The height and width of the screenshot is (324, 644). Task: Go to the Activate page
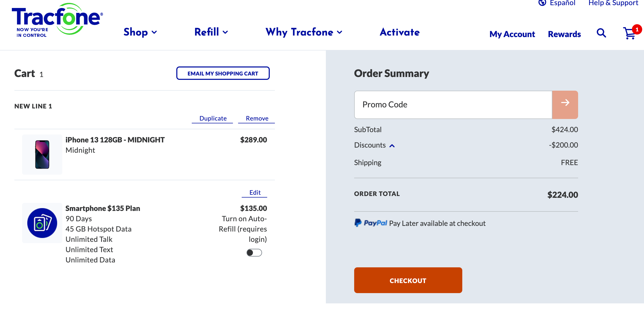pos(399,32)
